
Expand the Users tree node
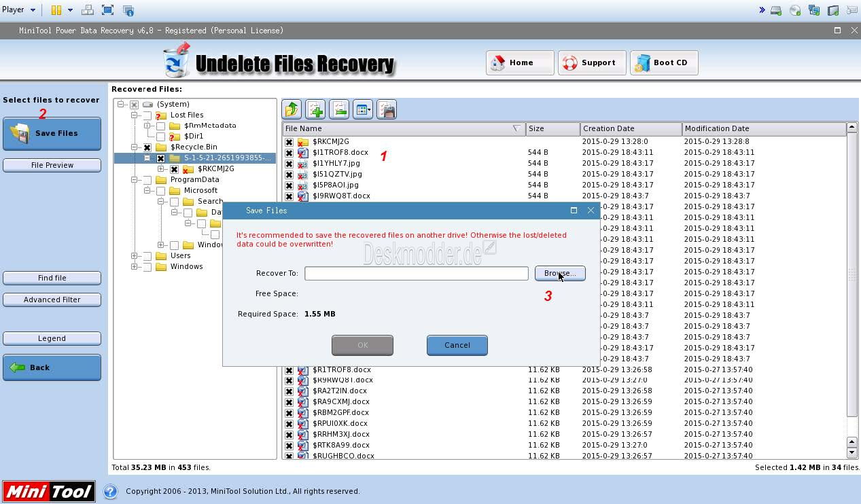pyautogui.click(x=134, y=256)
